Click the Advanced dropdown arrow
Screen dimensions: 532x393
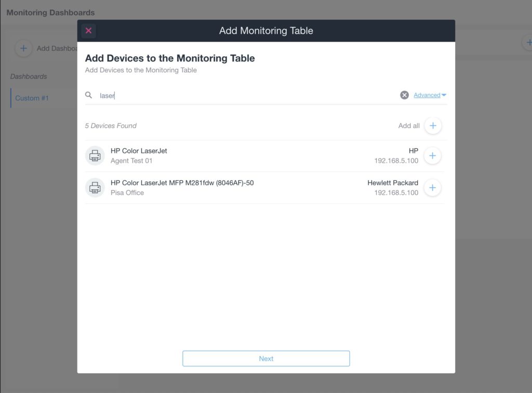tap(444, 95)
